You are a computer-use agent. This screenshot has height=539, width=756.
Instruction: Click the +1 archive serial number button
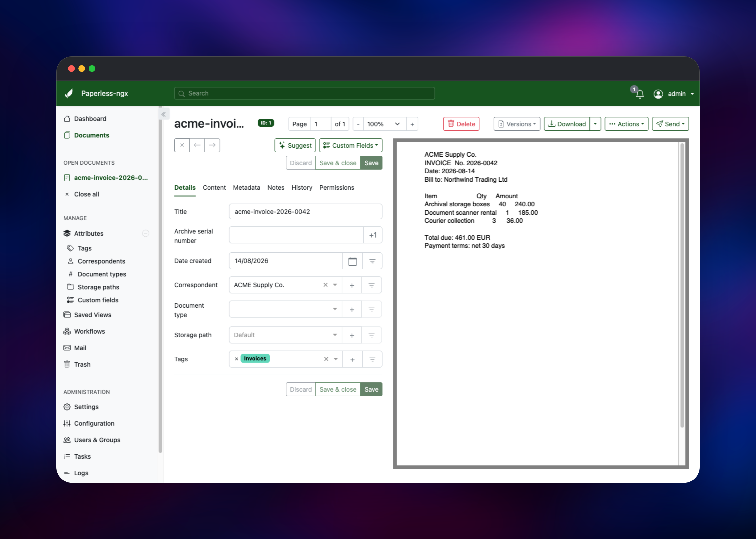click(x=373, y=235)
